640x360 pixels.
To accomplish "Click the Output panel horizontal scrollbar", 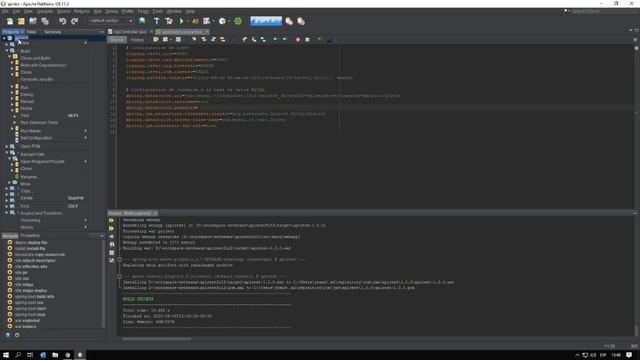I will tap(156, 339).
